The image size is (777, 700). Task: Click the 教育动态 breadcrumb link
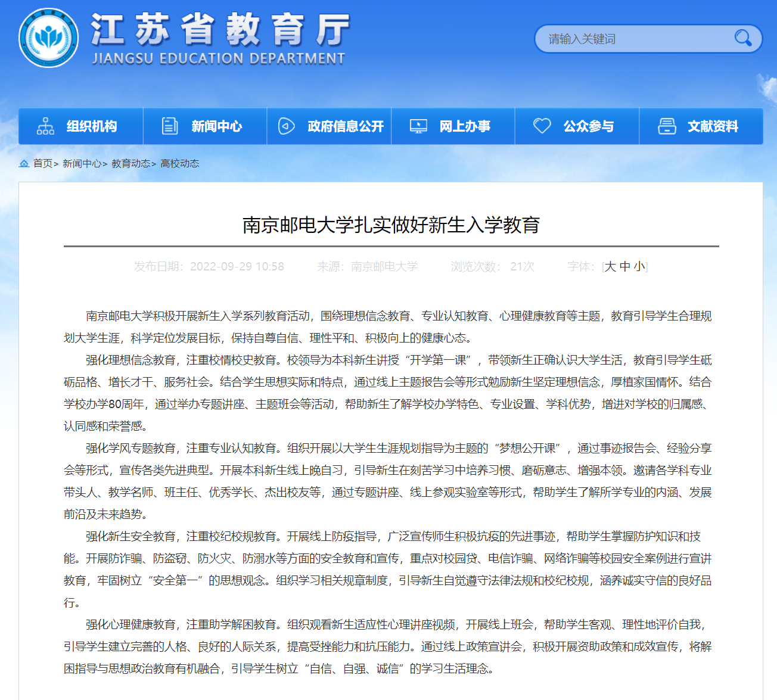coord(130,163)
